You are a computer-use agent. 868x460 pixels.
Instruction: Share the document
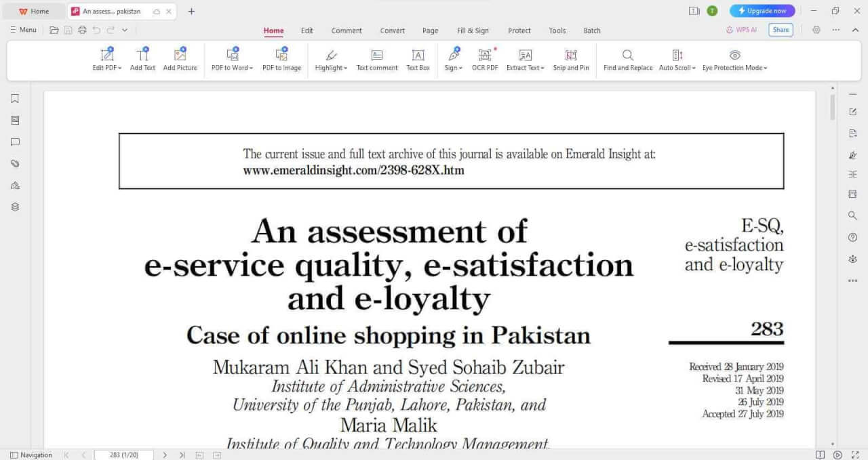781,30
